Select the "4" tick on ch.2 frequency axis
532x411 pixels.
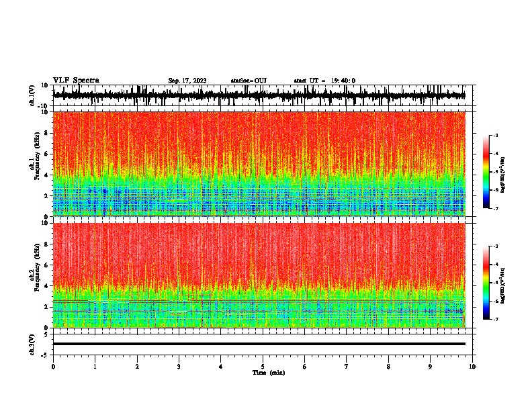point(46,286)
